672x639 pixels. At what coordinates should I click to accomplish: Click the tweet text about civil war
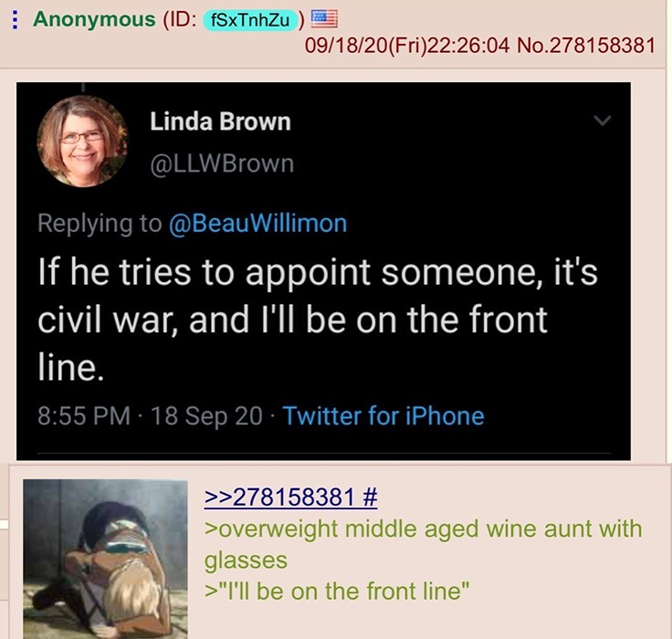[317, 319]
